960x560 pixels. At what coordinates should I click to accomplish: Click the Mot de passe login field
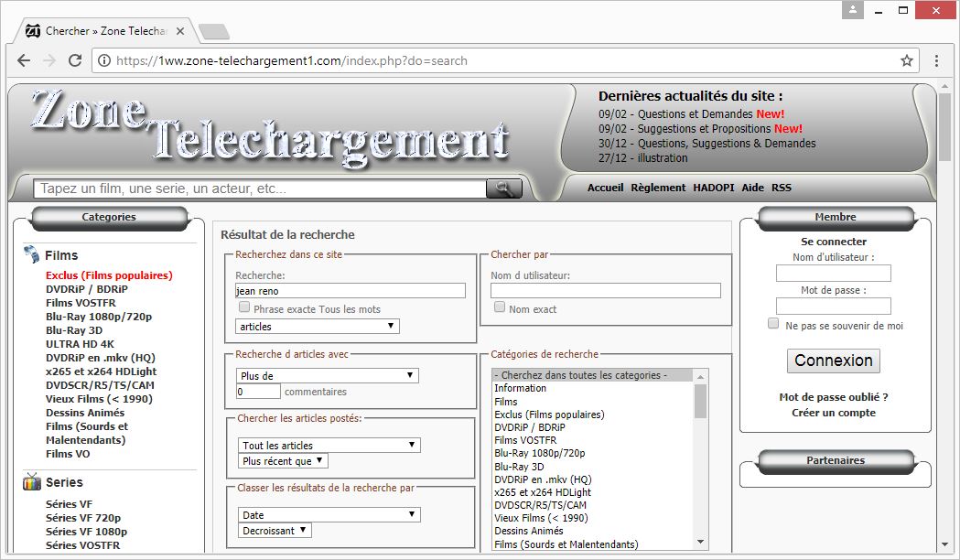tap(834, 306)
